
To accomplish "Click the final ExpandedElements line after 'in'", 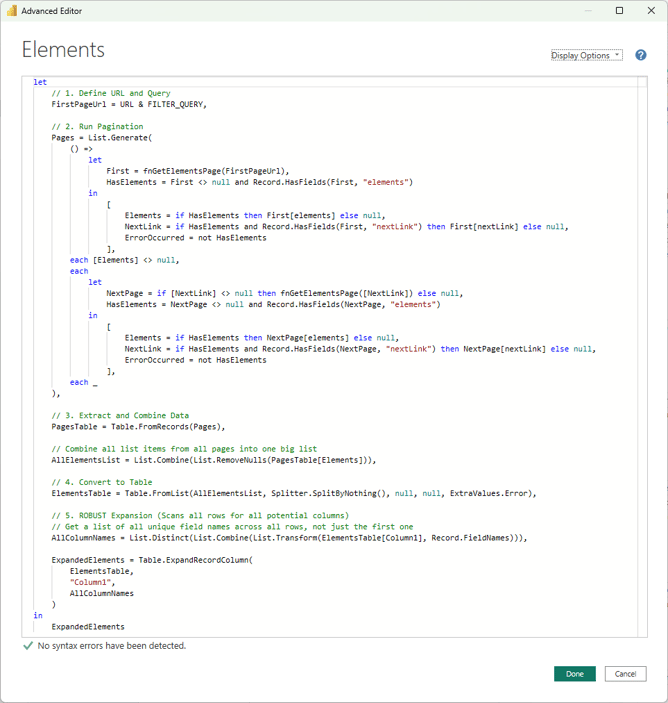I will [x=88, y=627].
